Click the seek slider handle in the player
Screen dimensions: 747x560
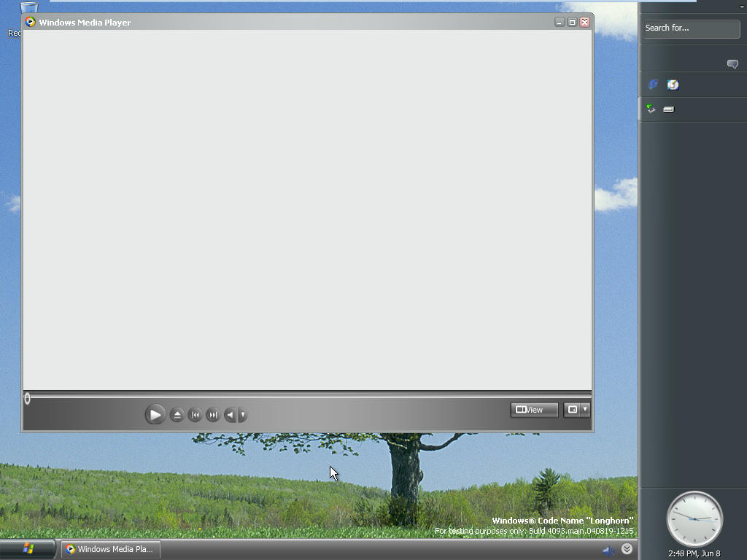(27, 399)
